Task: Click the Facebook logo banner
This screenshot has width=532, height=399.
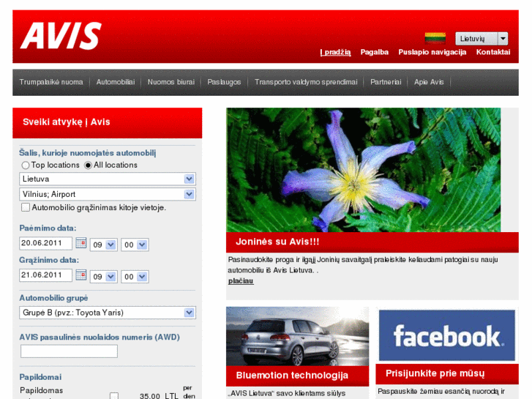Action: point(447,335)
